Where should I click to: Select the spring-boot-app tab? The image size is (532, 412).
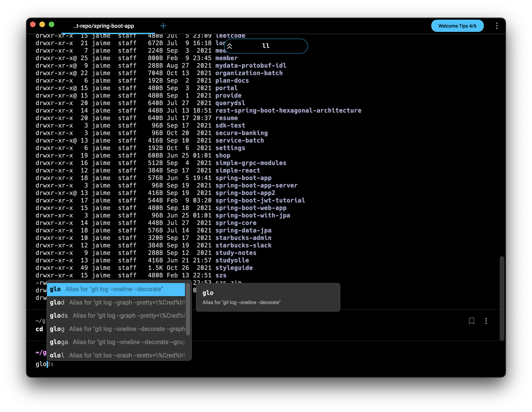point(103,26)
